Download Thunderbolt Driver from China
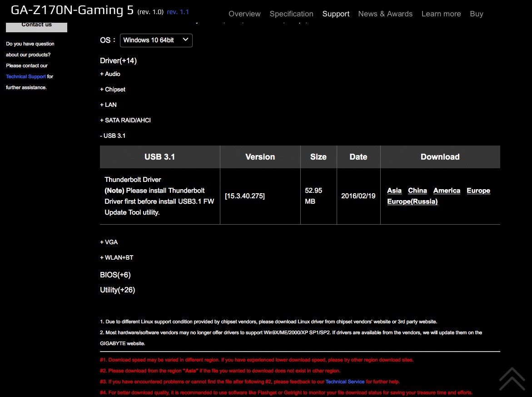This screenshot has height=397, width=532. [x=418, y=191]
